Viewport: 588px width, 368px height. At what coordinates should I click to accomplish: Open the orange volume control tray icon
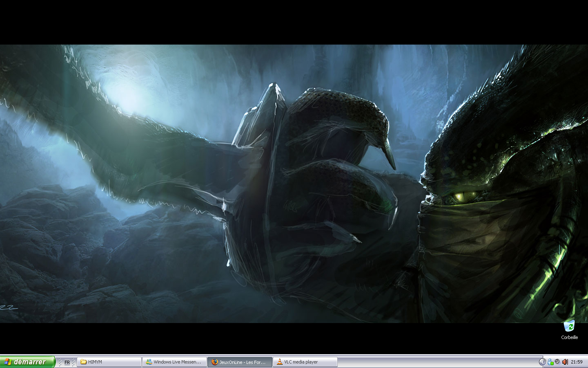(565, 362)
